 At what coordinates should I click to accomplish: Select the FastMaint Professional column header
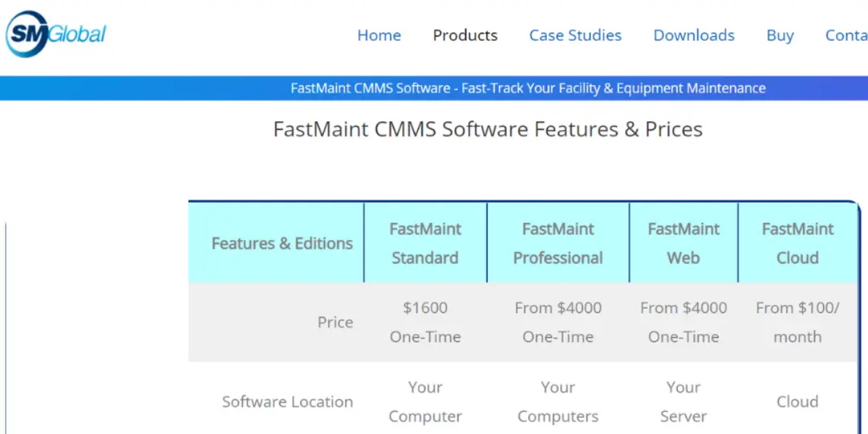pyautogui.click(x=558, y=243)
